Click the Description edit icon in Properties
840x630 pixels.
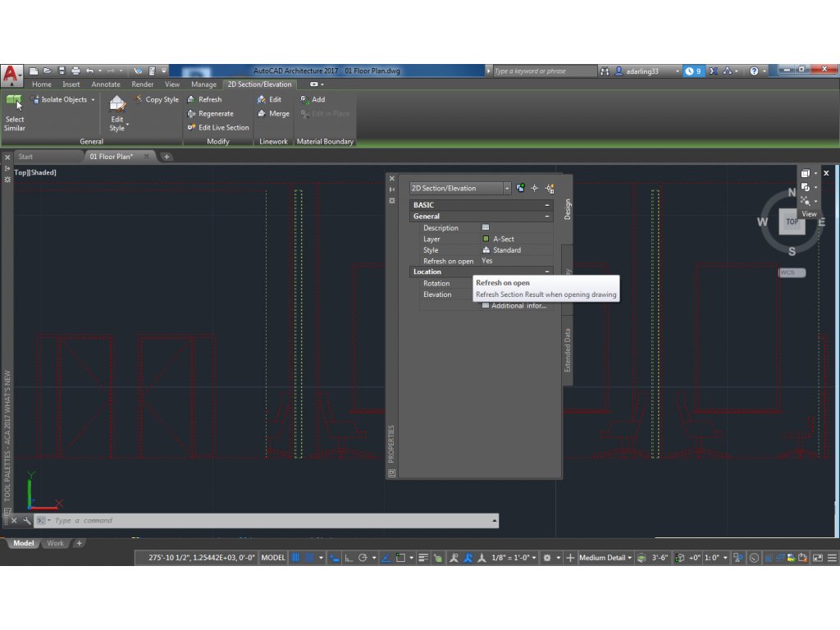(x=486, y=228)
